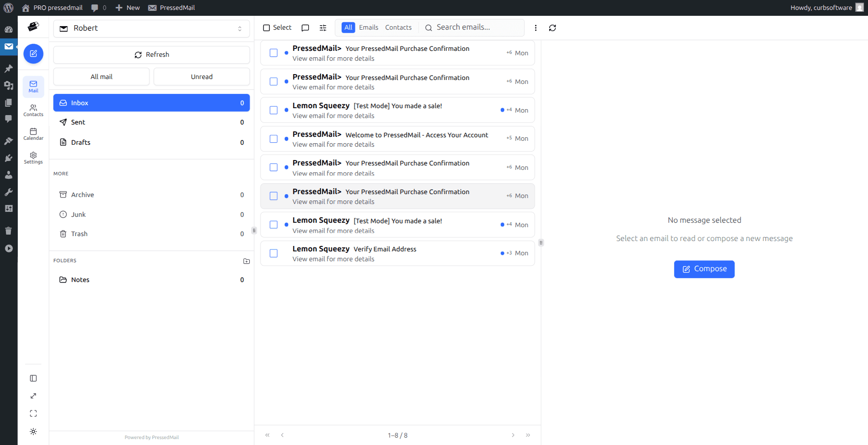The image size is (868, 445).
Task: Enter fullscreen using the frame icon
Action: pos(33,413)
